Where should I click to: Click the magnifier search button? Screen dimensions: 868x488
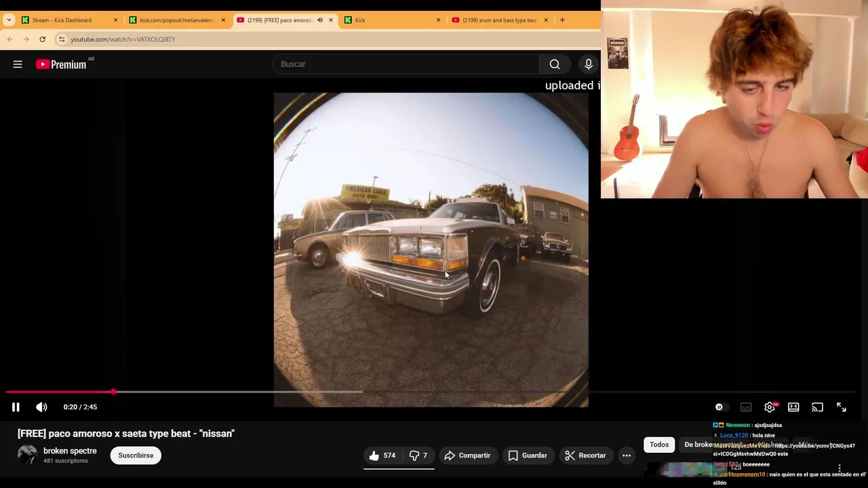click(x=555, y=64)
